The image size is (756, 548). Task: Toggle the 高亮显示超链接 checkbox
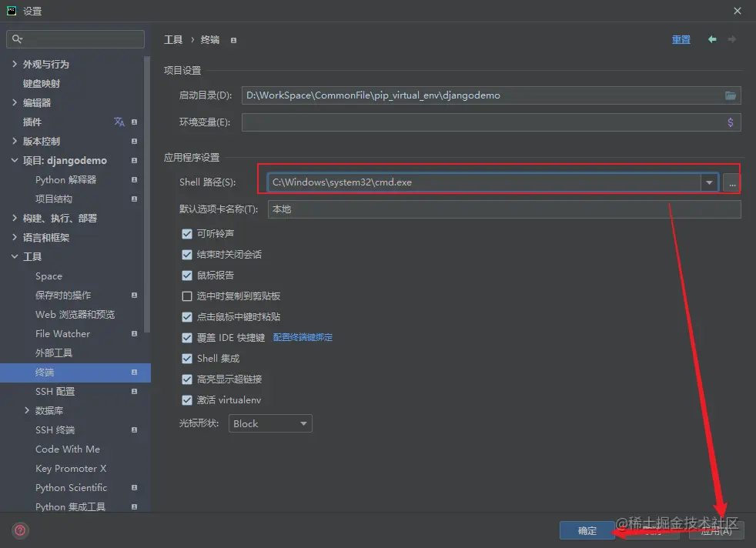[x=187, y=379]
